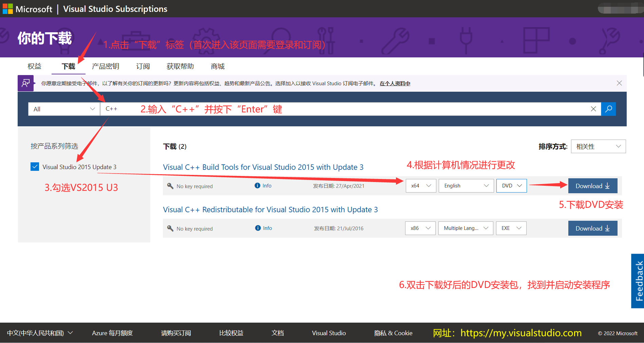Click the 发布日期: 21/Jul/2016 text
Image resolution: width=644 pixels, height=343 pixels.
pyautogui.click(x=339, y=228)
